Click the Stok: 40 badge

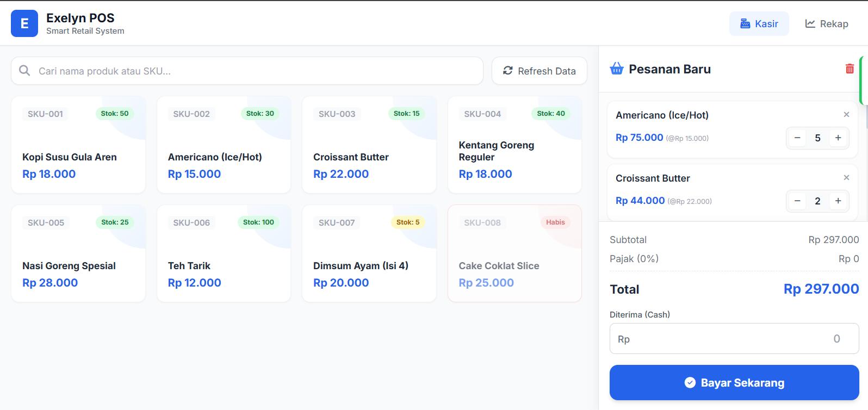[x=551, y=114]
